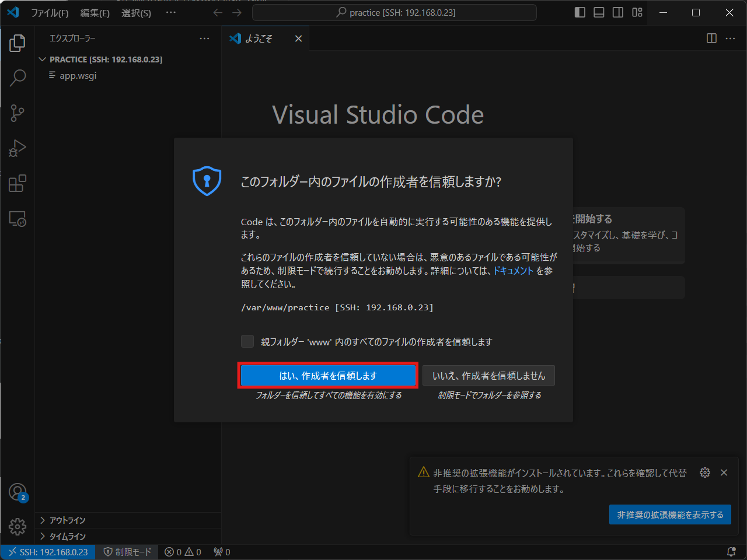Click the はい、作成者を信頼します button
Viewport: 747px width, 560px height.
[327, 375]
